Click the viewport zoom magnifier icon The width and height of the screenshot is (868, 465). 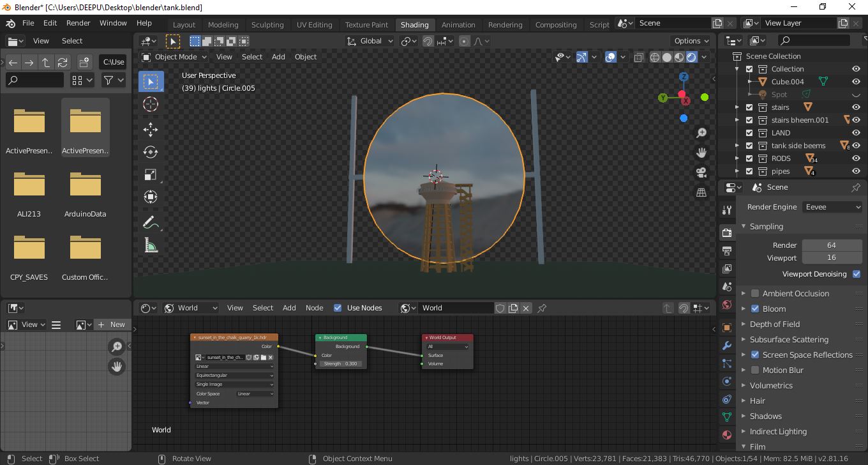pyautogui.click(x=701, y=133)
